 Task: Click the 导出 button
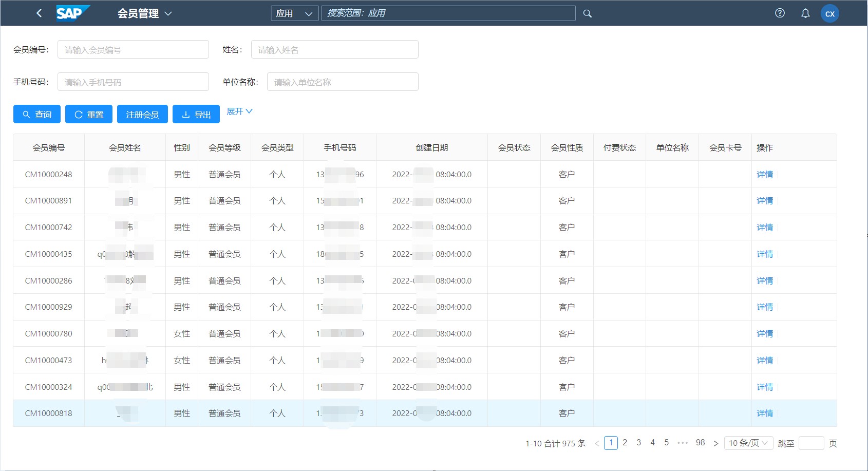click(x=196, y=115)
